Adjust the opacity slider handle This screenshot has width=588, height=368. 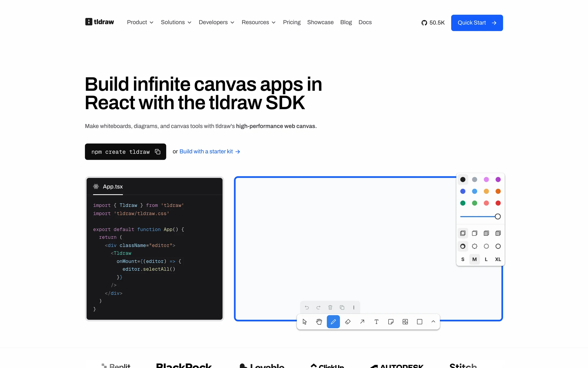click(498, 217)
